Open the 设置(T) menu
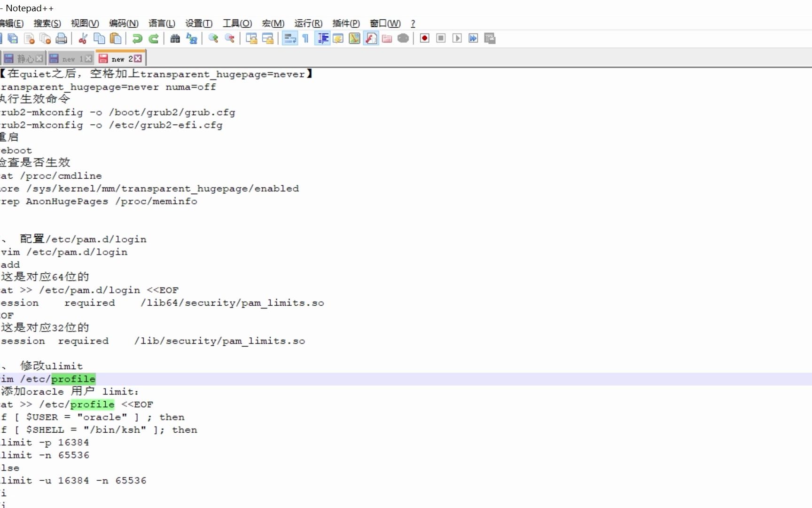 (198, 23)
